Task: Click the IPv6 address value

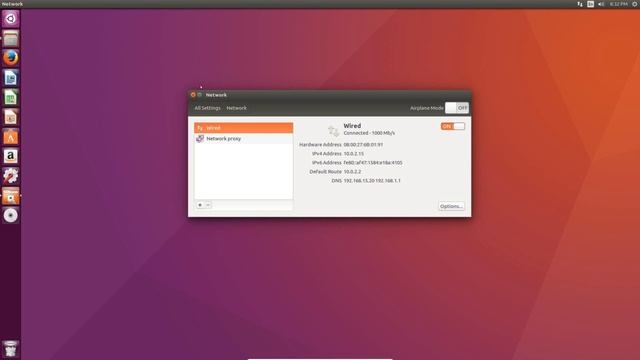Action: click(x=373, y=162)
